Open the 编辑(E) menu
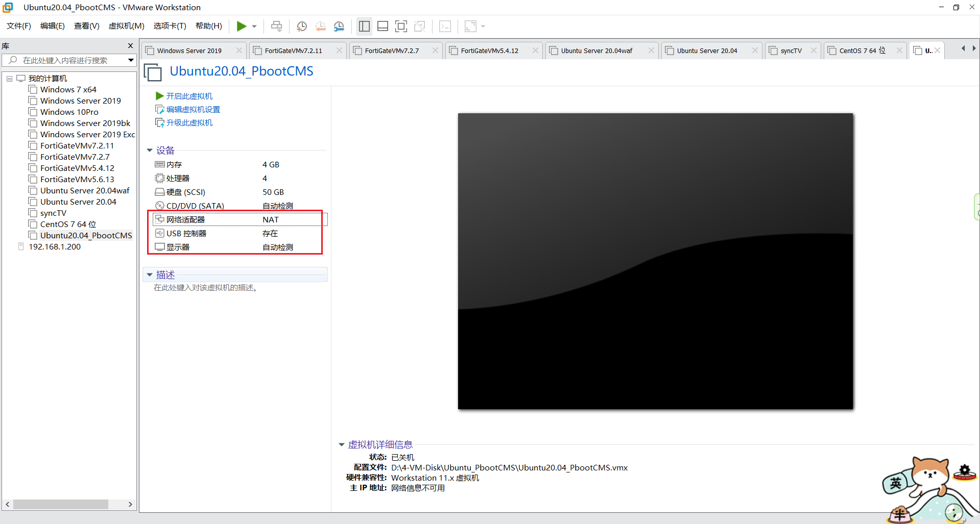This screenshot has width=980, height=524. (53, 26)
